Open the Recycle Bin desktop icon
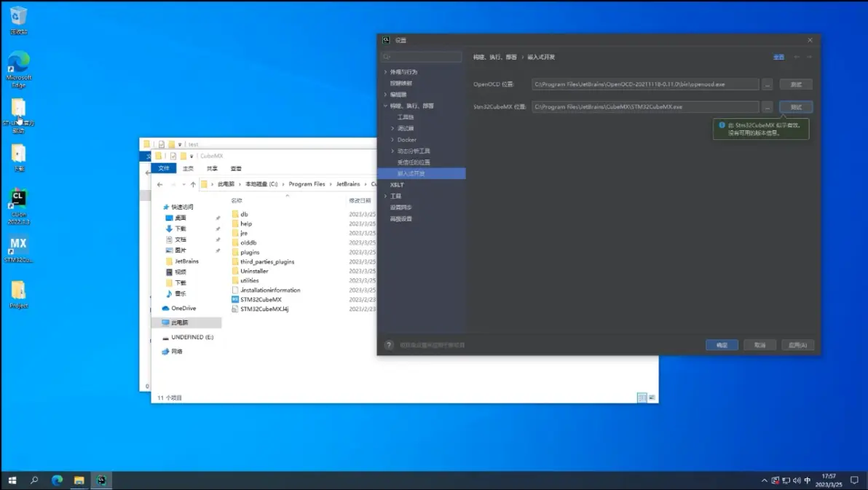Screen dimensions: 868x490 tap(18, 20)
